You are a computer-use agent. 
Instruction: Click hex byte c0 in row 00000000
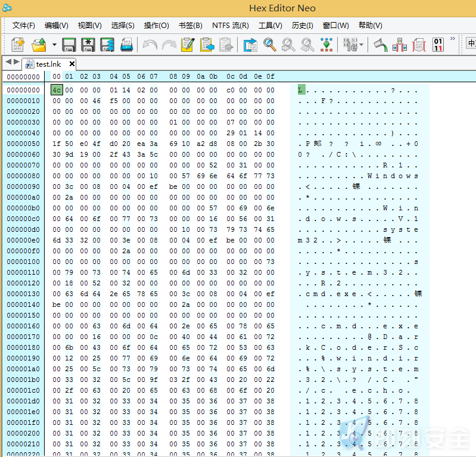point(231,90)
